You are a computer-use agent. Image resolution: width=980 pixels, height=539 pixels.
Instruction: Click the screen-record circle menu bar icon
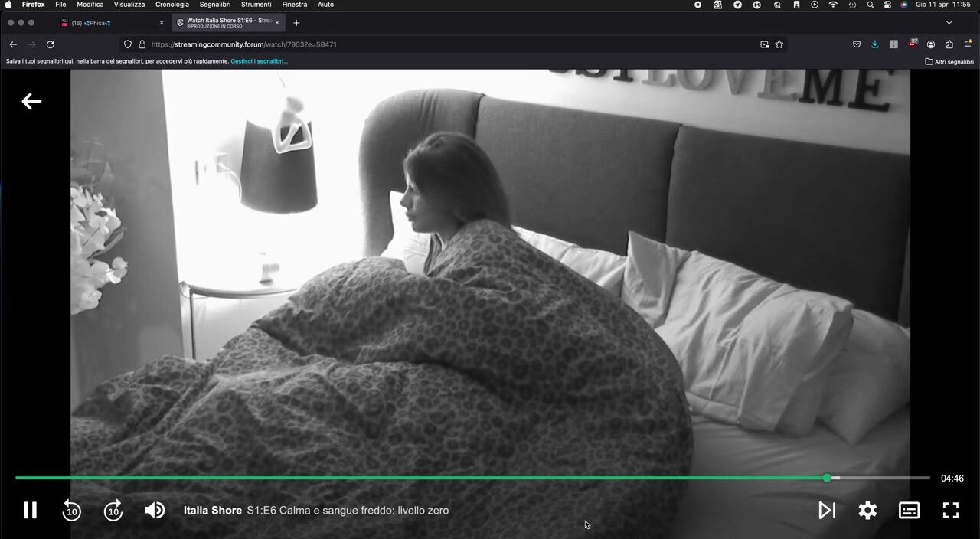pos(697,5)
